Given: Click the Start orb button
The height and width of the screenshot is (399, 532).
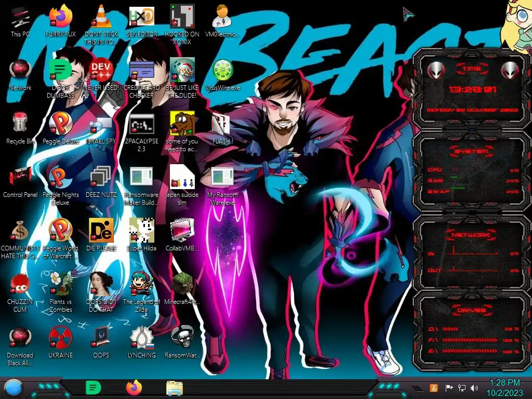Looking at the screenshot, I should pos(14,388).
